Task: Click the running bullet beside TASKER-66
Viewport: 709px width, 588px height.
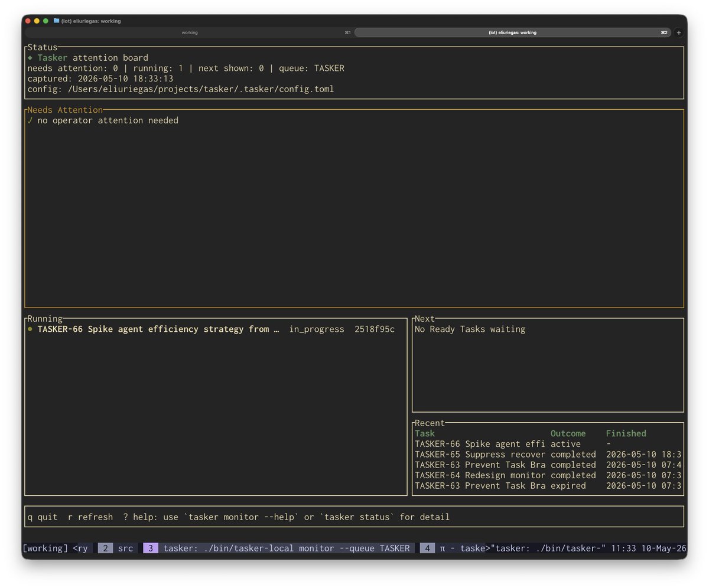Action: point(30,329)
